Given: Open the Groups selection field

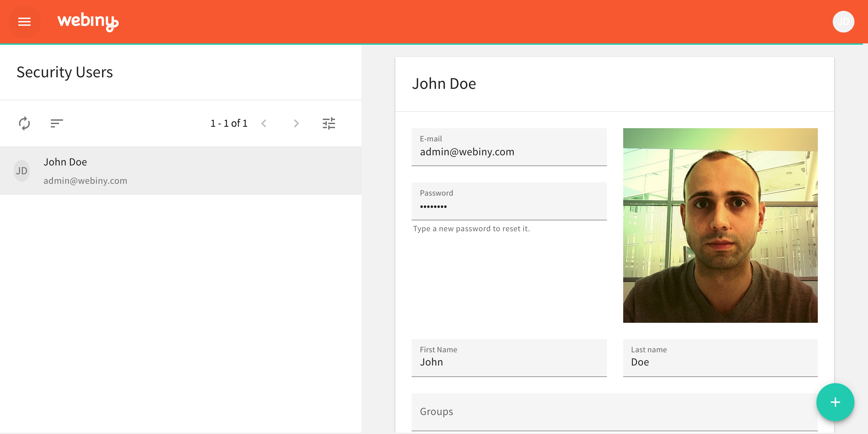Looking at the screenshot, I should (614, 412).
